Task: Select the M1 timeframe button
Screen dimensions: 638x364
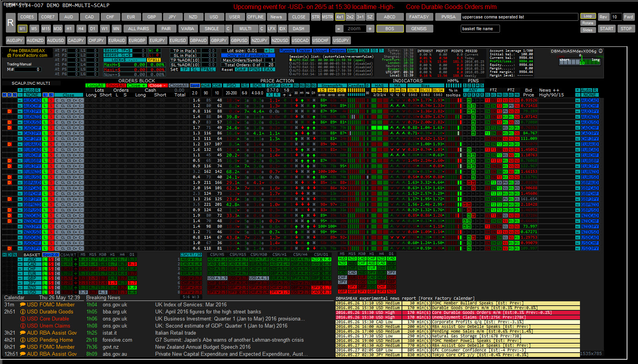Action: pos(22,29)
